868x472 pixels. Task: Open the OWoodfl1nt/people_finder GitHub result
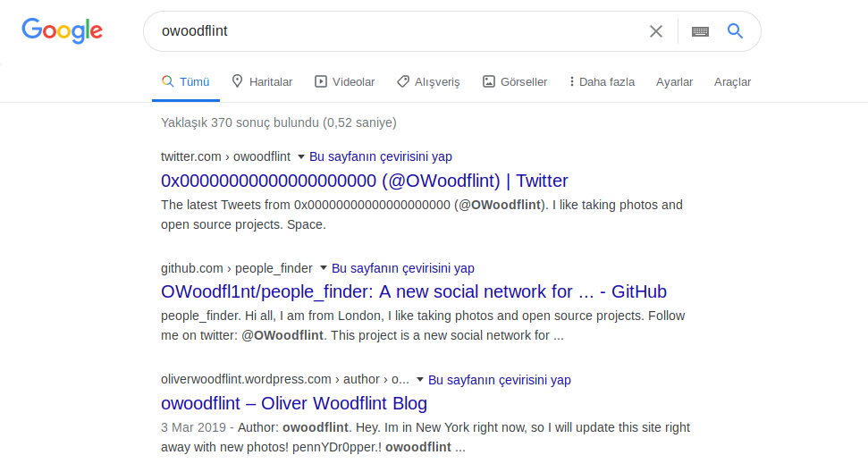pyautogui.click(x=413, y=292)
